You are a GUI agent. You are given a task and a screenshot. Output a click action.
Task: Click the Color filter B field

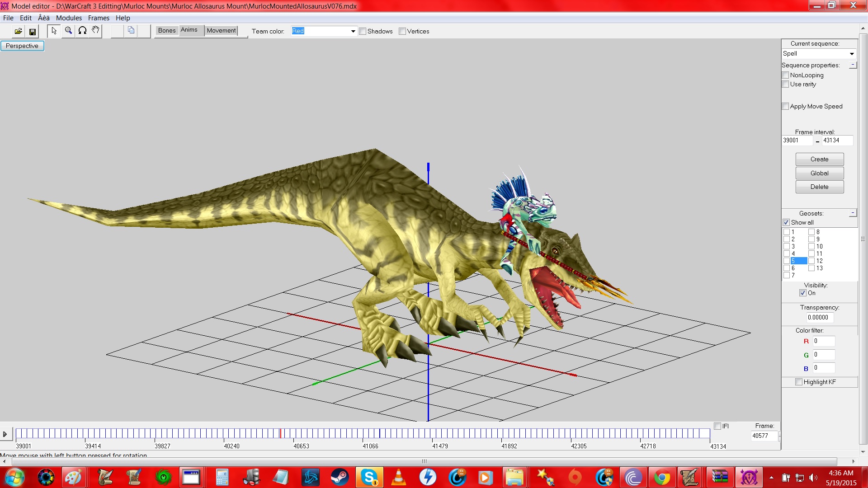(x=824, y=368)
